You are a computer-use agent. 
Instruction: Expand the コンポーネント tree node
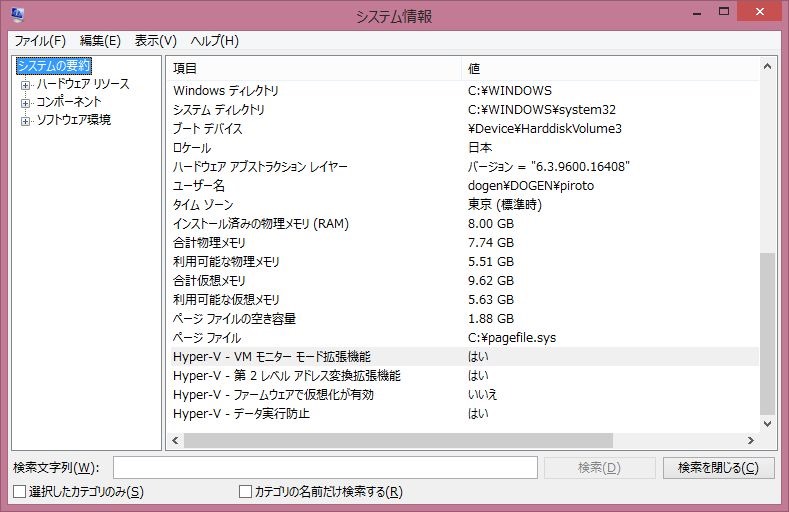(26, 102)
